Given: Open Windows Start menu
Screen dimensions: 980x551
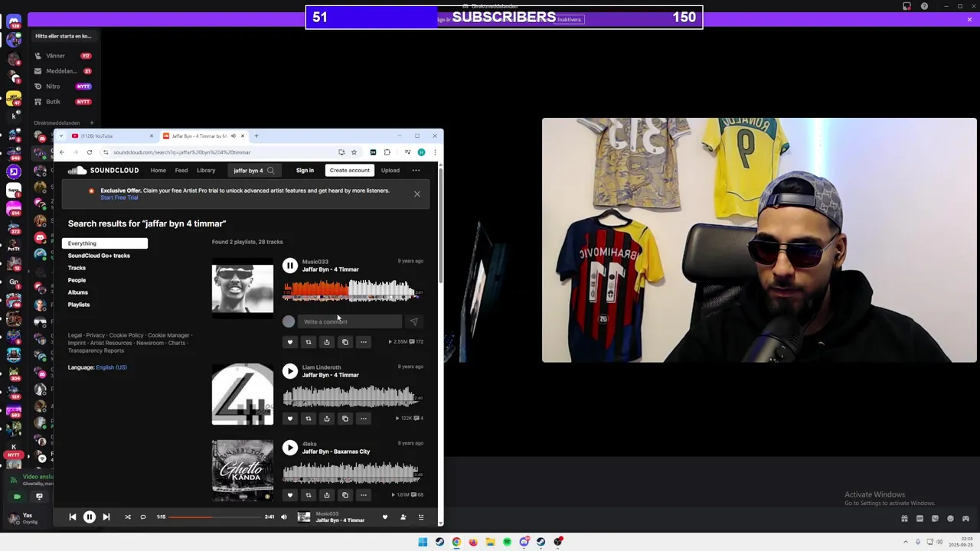Looking at the screenshot, I should (x=423, y=542).
